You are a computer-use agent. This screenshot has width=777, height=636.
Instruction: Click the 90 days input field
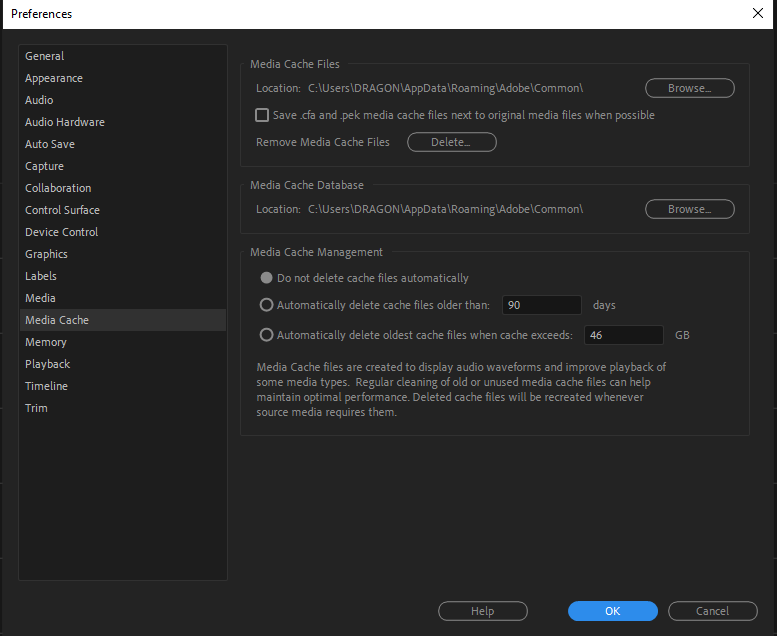tap(542, 305)
